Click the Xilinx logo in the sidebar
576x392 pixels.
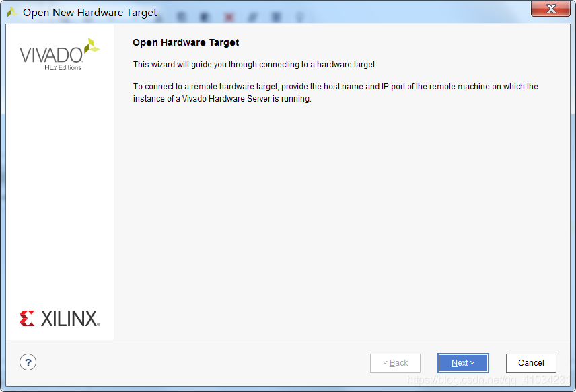59,318
